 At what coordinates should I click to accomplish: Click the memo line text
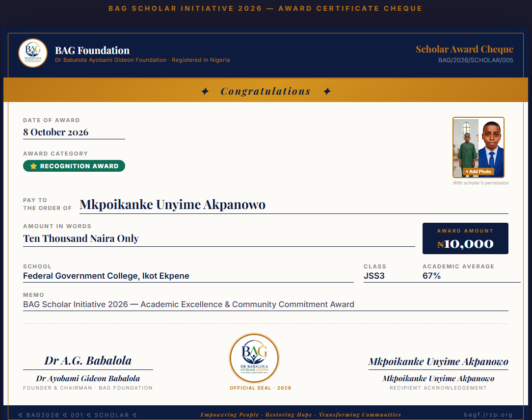pyautogui.click(x=188, y=304)
